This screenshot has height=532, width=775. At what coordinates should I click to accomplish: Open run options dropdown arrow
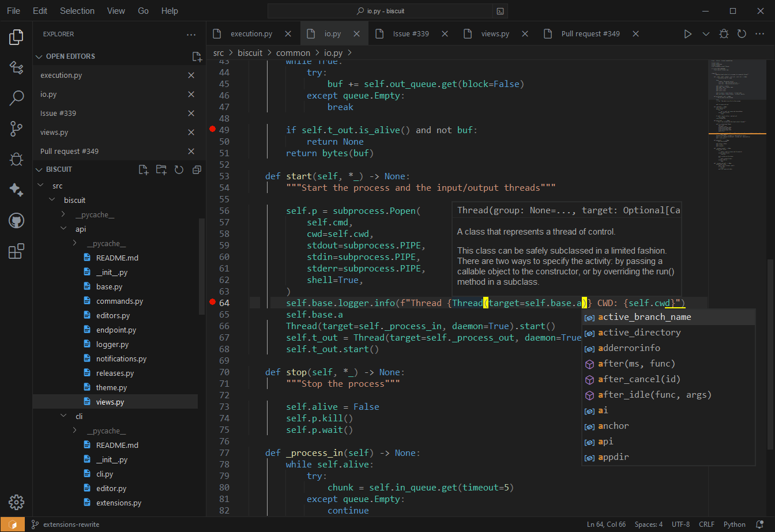pos(706,34)
